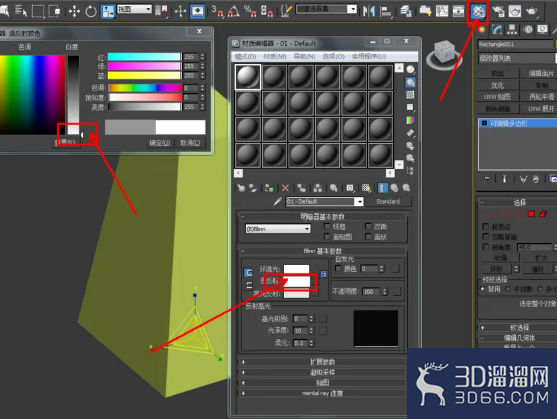Click the eyedropper Pick Material icon

[277, 202]
